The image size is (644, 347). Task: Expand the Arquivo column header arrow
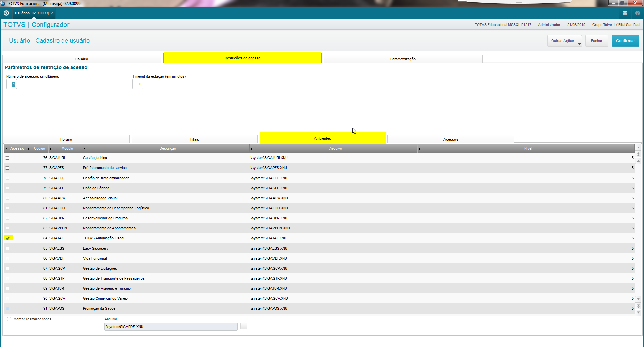click(x=252, y=149)
